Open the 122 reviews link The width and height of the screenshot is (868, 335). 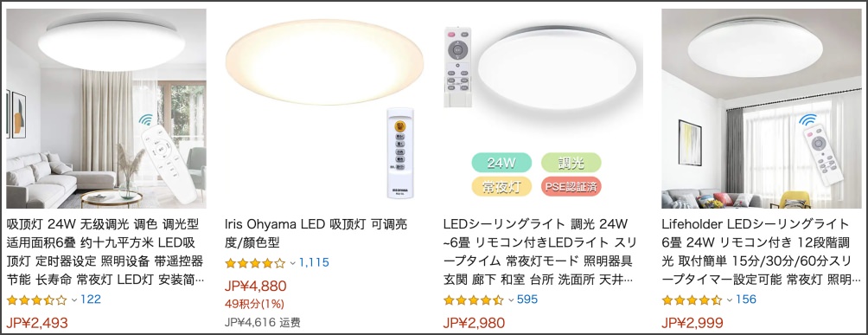point(91,300)
